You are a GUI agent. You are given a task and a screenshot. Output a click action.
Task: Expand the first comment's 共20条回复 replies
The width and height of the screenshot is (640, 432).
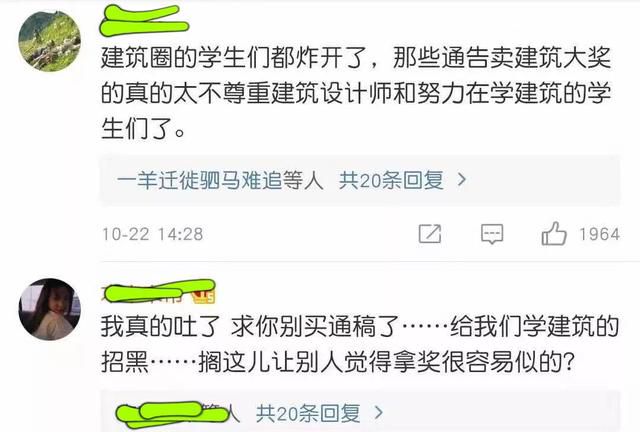tap(391, 180)
